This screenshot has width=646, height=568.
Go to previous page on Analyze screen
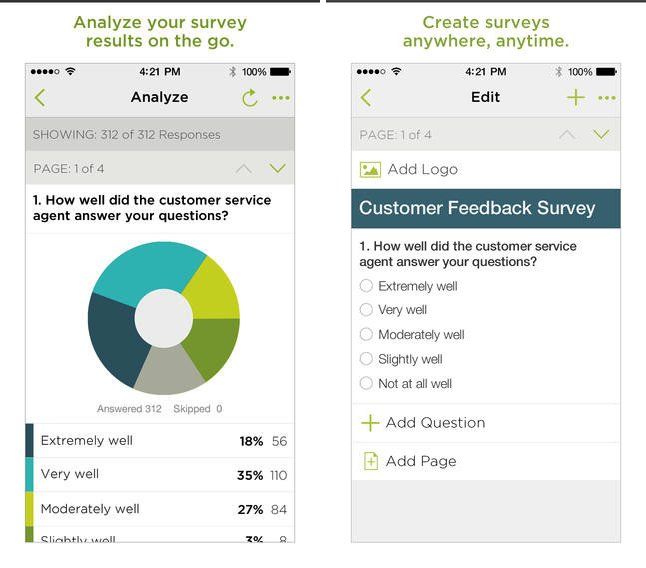[243, 168]
